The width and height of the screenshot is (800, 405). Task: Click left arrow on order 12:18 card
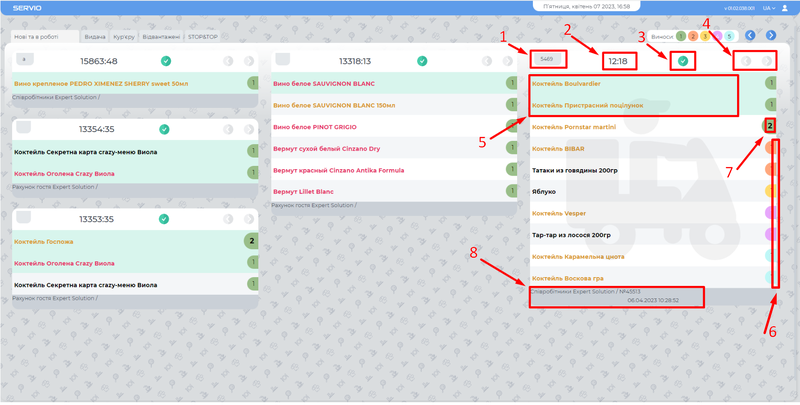tap(746, 61)
